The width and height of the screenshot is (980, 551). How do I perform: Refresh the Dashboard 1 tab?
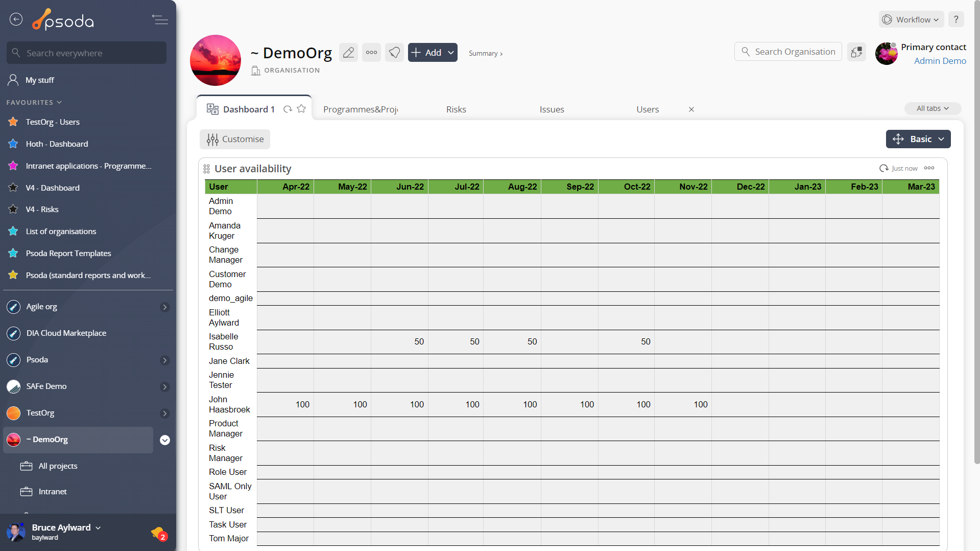[288, 109]
